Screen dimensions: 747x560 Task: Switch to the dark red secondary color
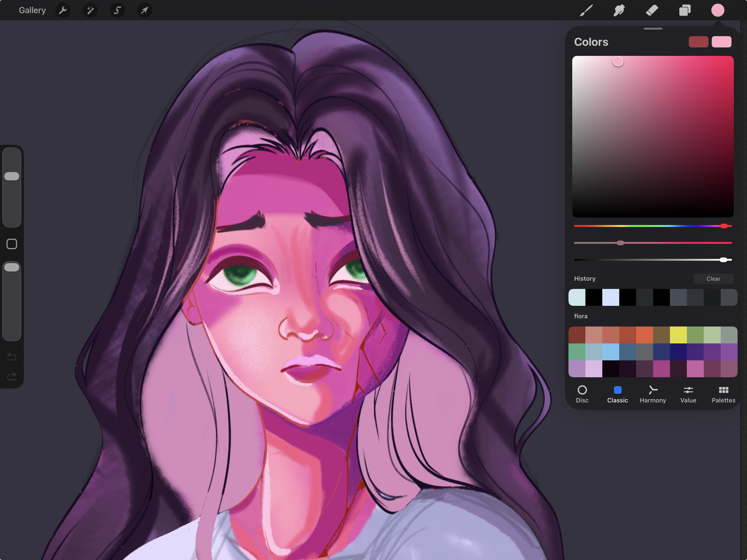pyautogui.click(x=698, y=42)
